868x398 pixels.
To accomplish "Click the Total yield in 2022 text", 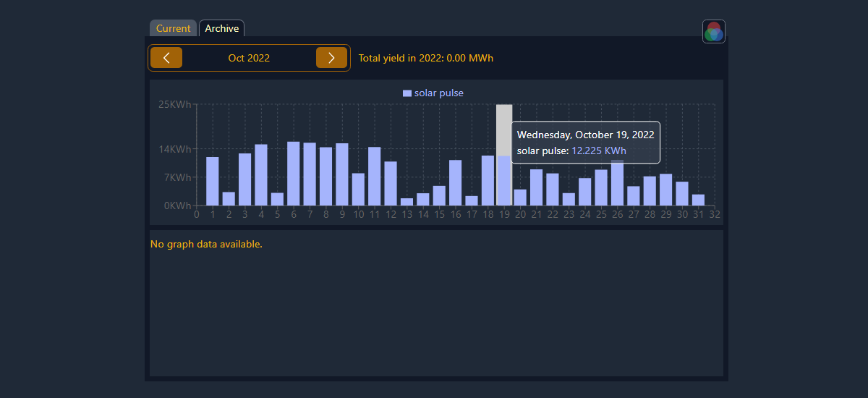I will (426, 58).
